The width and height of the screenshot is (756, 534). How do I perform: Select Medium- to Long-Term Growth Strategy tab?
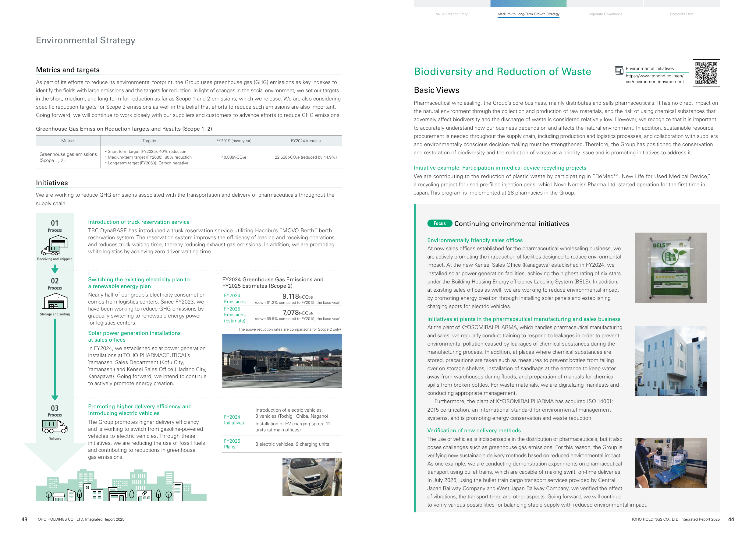[x=528, y=14]
